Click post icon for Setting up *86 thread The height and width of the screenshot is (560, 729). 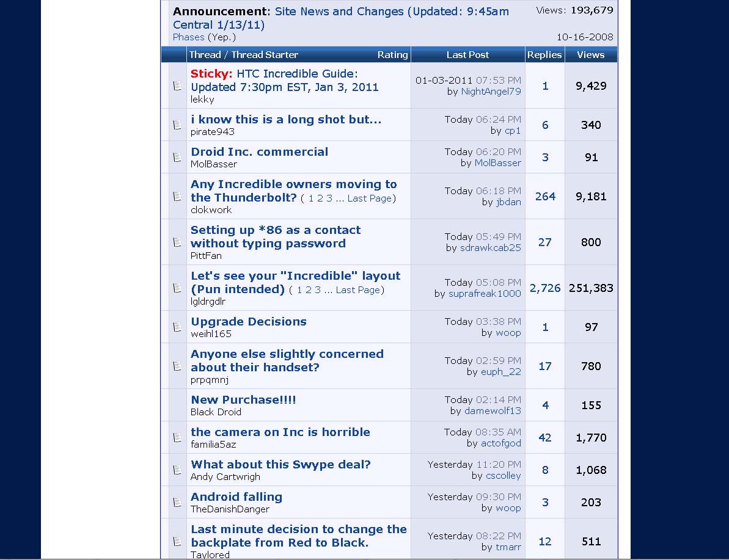[x=177, y=242]
